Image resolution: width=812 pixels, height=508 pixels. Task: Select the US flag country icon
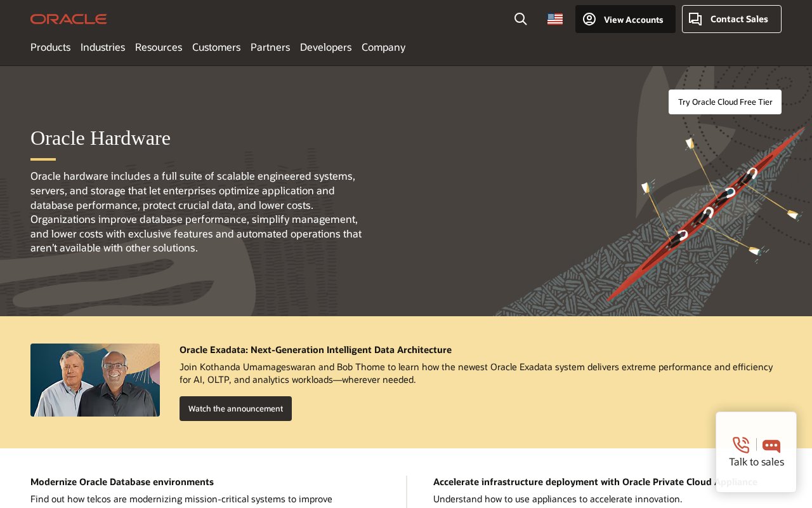(555, 19)
